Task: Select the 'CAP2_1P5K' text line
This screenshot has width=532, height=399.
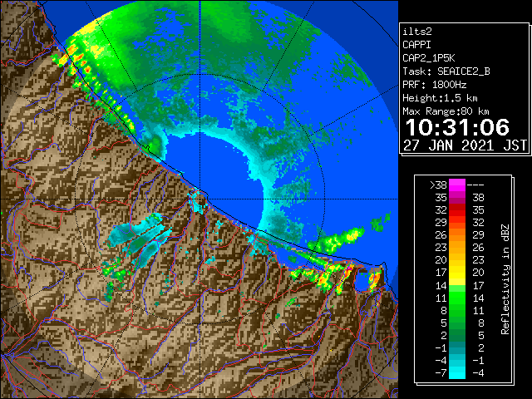Action: coord(429,58)
